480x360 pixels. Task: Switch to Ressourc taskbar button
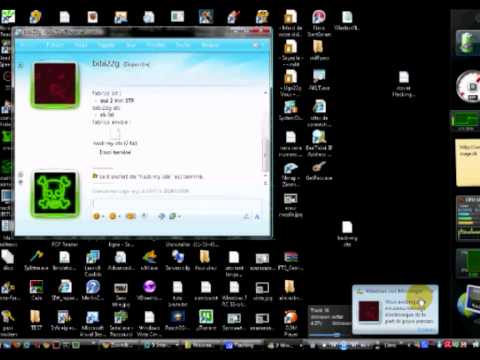[202, 345]
